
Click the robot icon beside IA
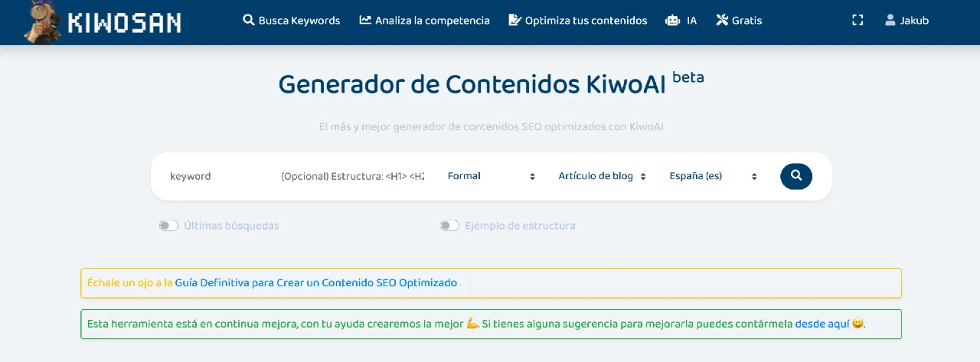pyautogui.click(x=672, y=21)
